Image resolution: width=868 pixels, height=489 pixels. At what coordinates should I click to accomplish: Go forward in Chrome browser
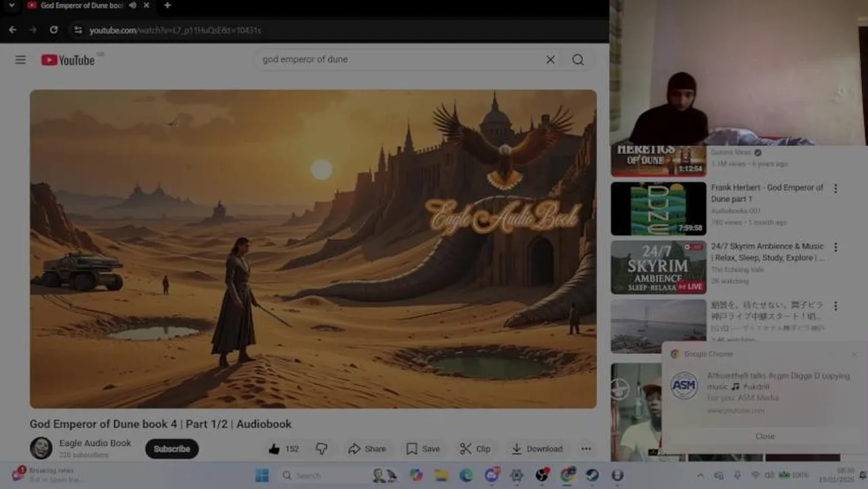33,30
